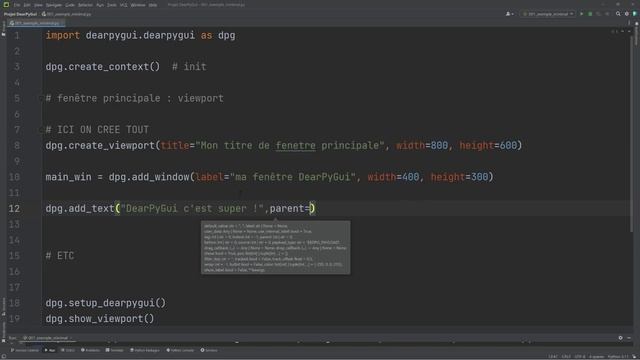This screenshot has height=360, width=640.
Task: Click the editor vertical scrollbar
Action: 632,135
